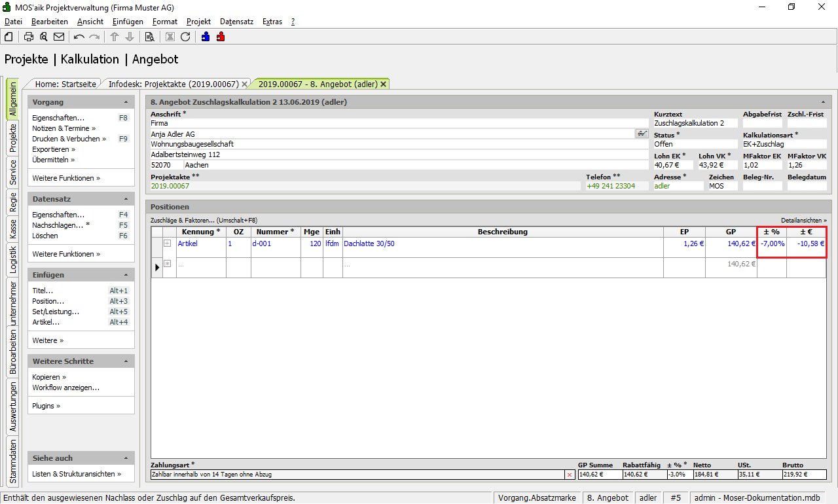Image resolution: width=838 pixels, height=504 pixels.
Task: Collapse the Vorgang panel section
Action: pyautogui.click(x=126, y=102)
